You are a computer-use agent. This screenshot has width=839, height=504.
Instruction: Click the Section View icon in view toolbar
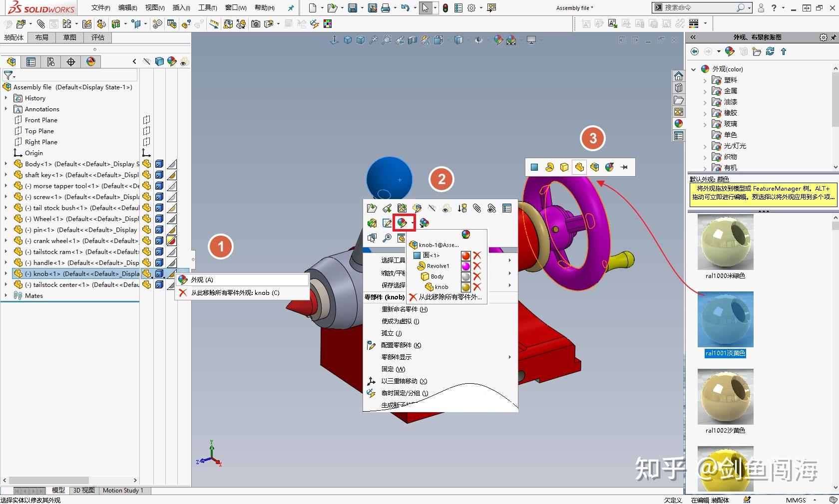413,40
